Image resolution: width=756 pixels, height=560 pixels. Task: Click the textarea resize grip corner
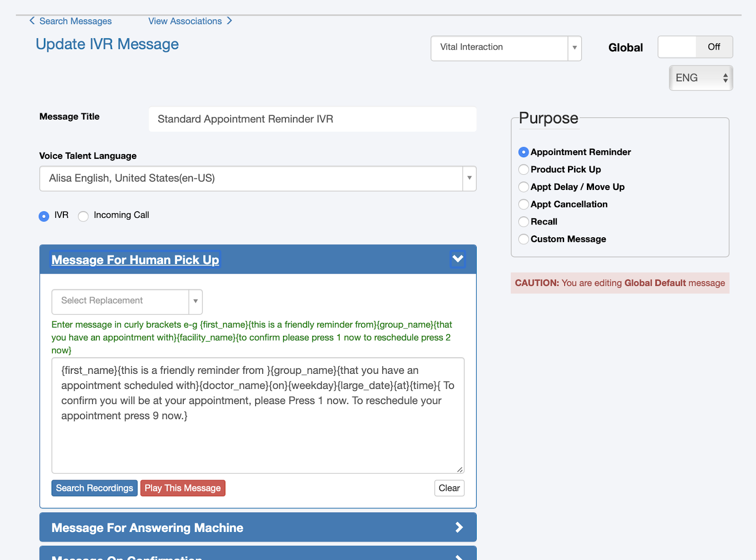[x=460, y=469]
